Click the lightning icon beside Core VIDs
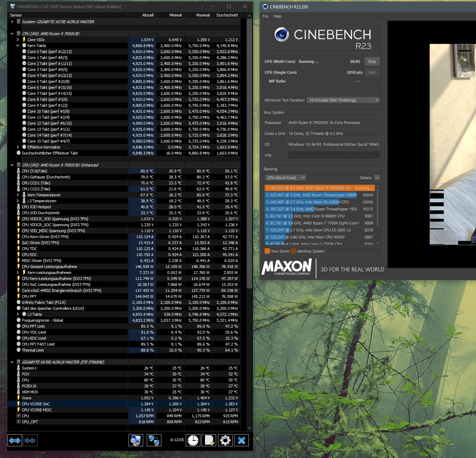 (x=24, y=40)
